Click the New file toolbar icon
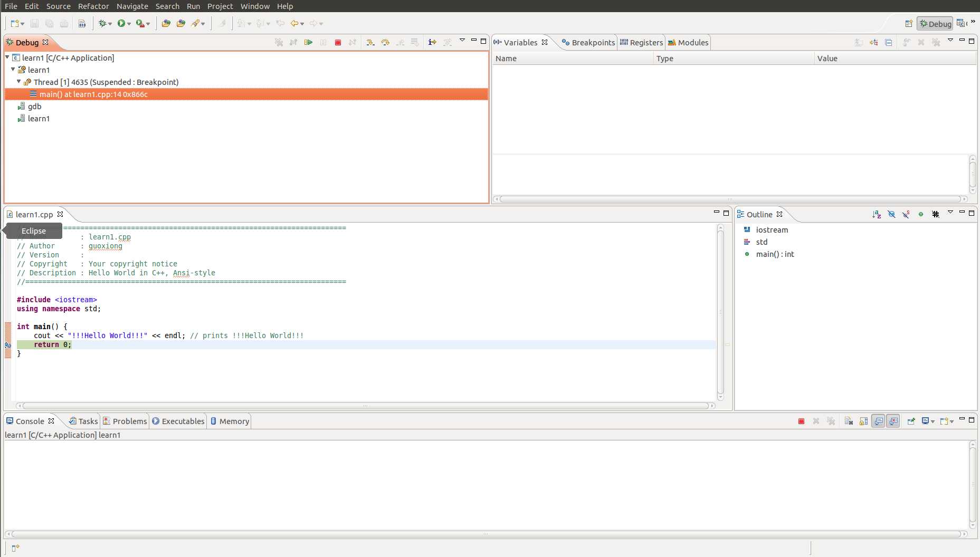 (x=15, y=23)
